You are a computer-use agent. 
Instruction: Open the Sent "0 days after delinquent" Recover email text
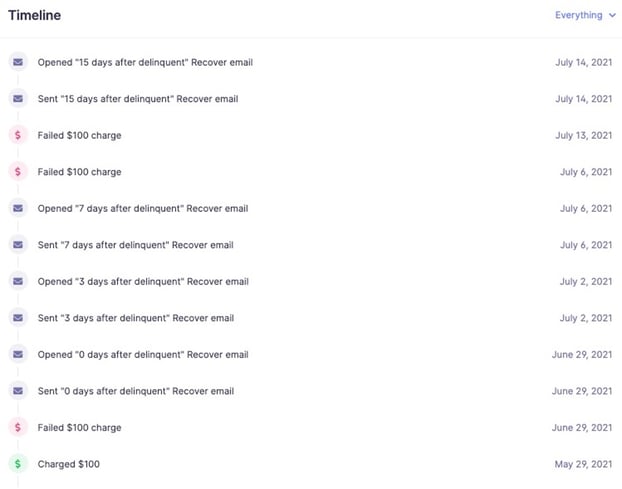(x=136, y=391)
